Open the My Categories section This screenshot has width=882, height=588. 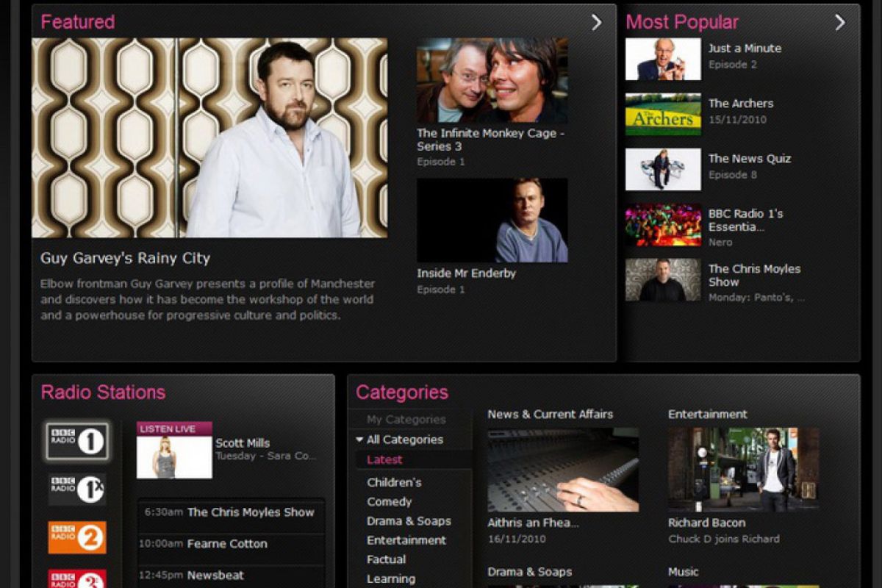click(x=406, y=420)
